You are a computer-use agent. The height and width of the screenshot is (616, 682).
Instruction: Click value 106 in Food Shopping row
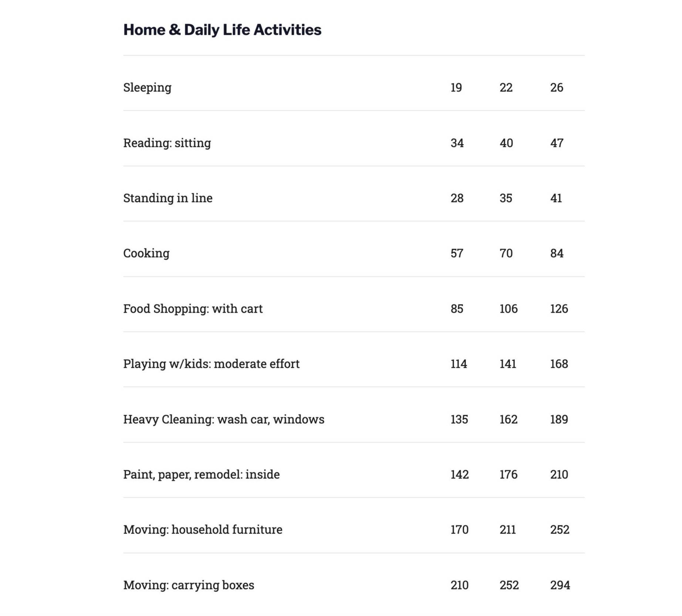(509, 309)
